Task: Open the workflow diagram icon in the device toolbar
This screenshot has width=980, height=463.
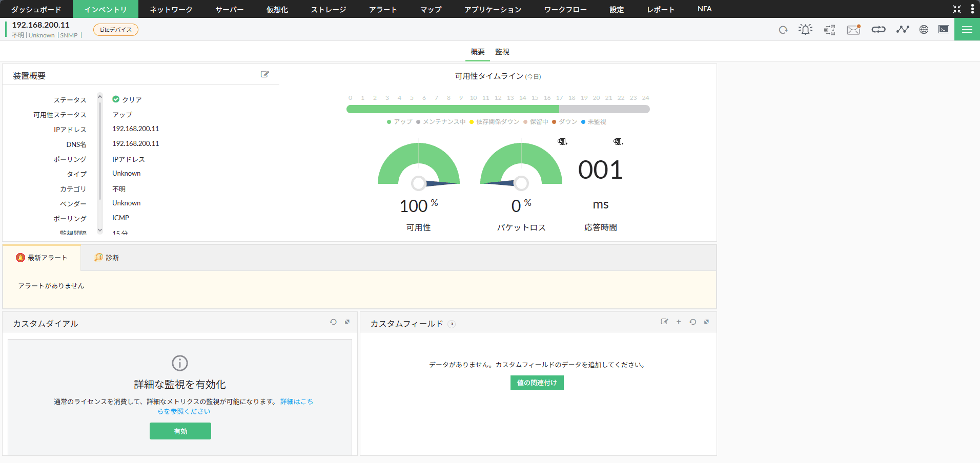Action: pyautogui.click(x=829, y=30)
